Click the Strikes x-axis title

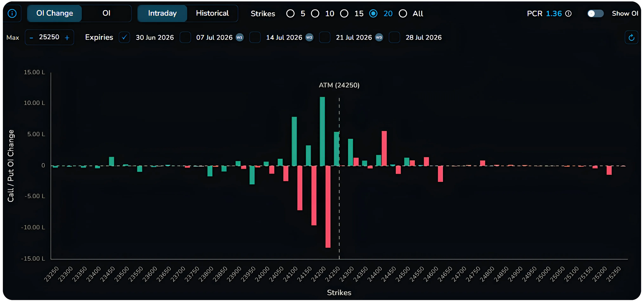coord(339,292)
